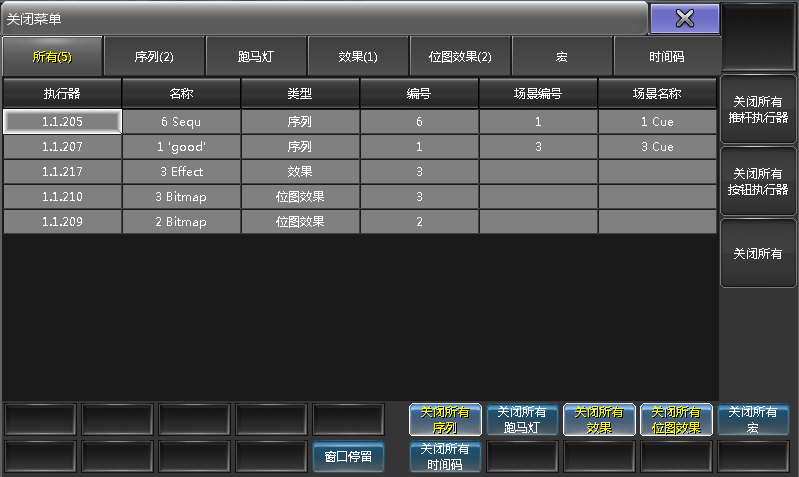799x477 pixels.
Task: Switch to the 所有(5) tab
Action: click(x=52, y=56)
